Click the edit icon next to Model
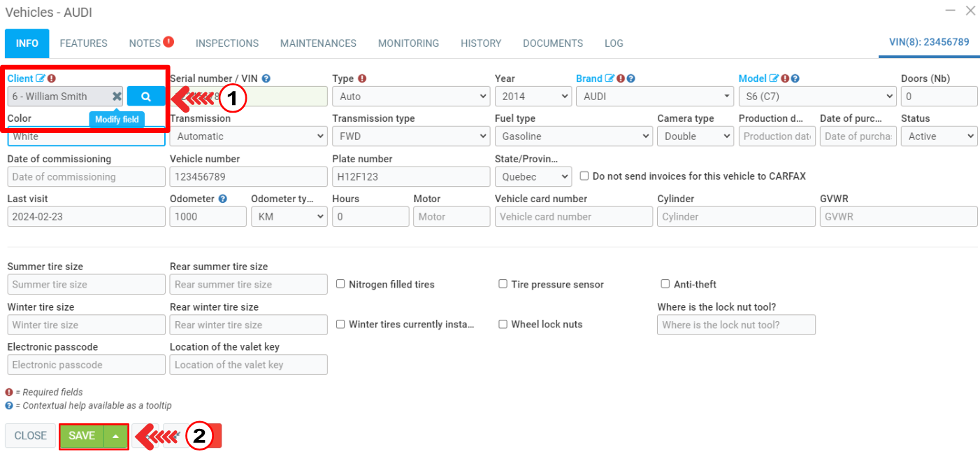The image size is (980, 452). pyautogui.click(x=774, y=78)
